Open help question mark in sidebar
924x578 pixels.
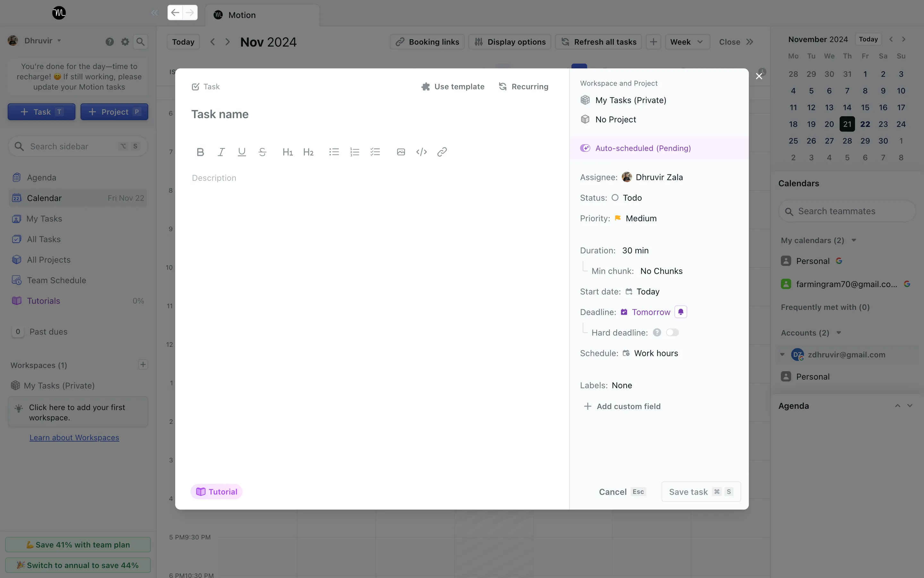click(110, 42)
